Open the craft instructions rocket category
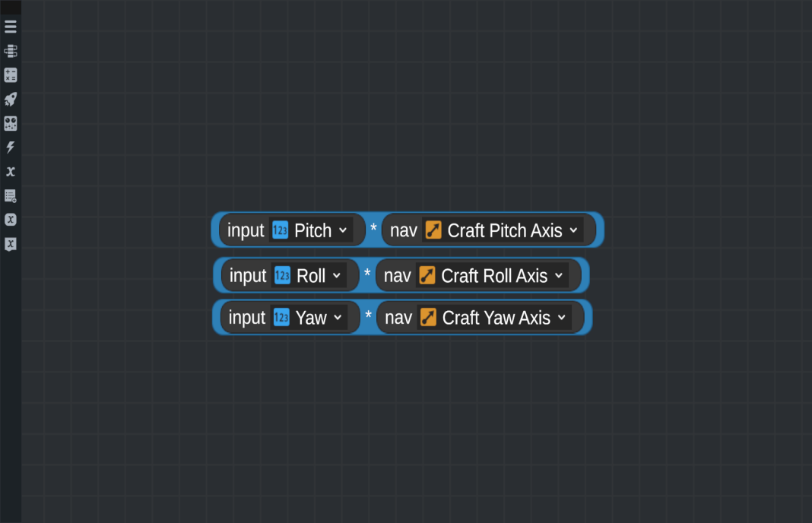This screenshot has width=812, height=523. (11, 99)
